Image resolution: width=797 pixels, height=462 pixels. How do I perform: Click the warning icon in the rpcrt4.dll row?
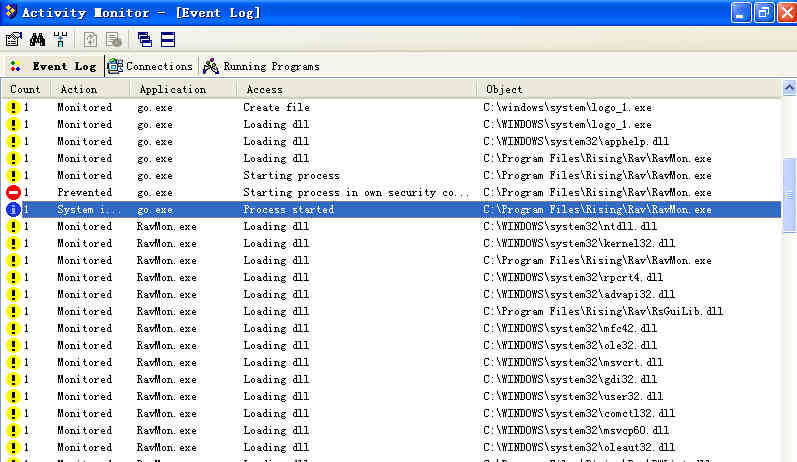pos(13,278)
